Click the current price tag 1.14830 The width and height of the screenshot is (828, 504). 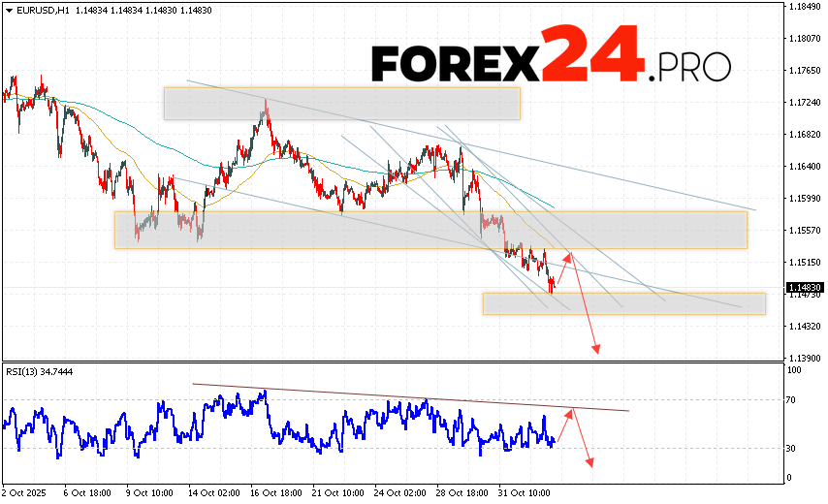click(x=805, y=288)
